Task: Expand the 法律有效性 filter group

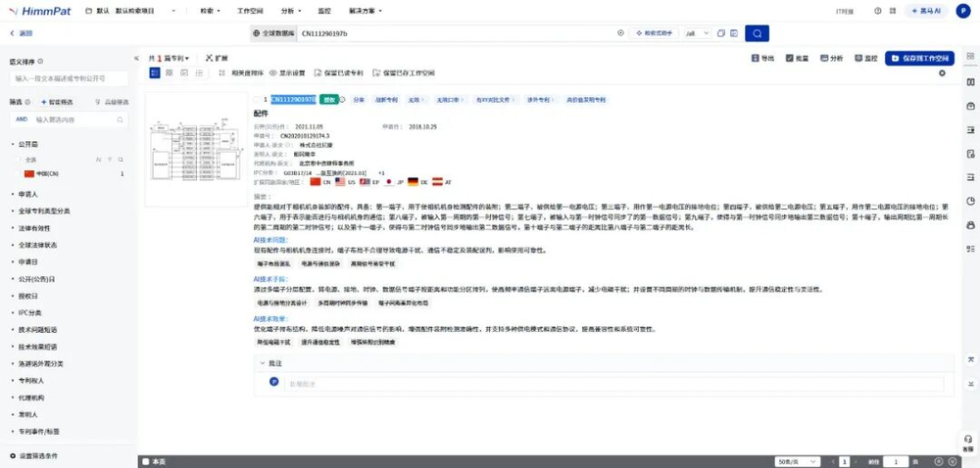Action: 33,228
